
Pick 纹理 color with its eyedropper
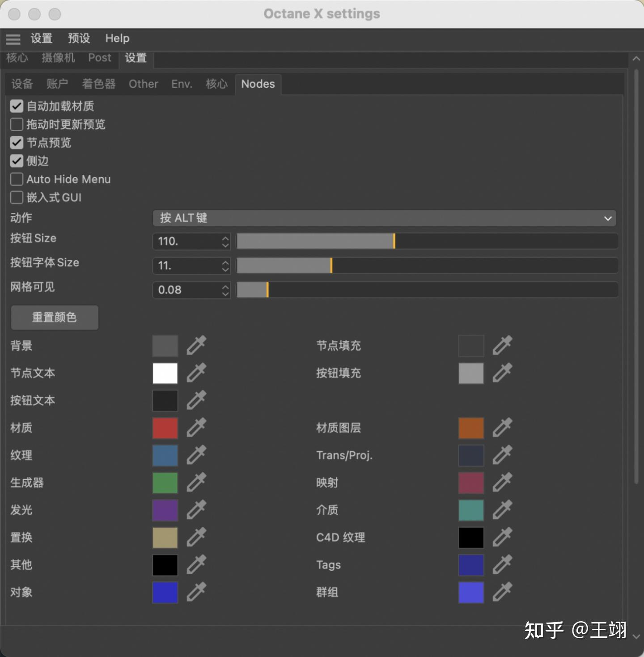click(196, 455)
